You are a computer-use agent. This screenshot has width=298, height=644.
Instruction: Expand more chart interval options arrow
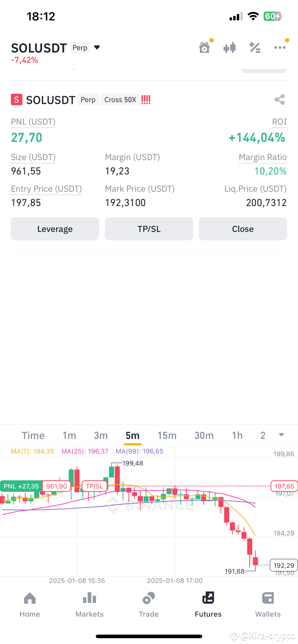tap(281, 435)
